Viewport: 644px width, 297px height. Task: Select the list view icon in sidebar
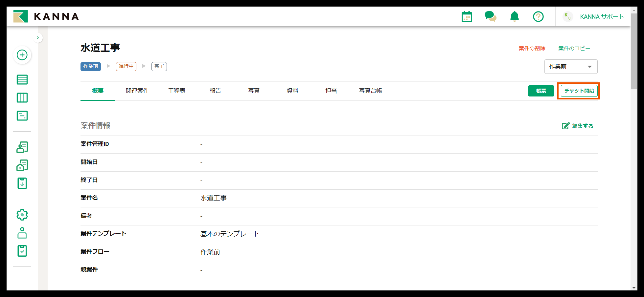(x=22, y=79)
